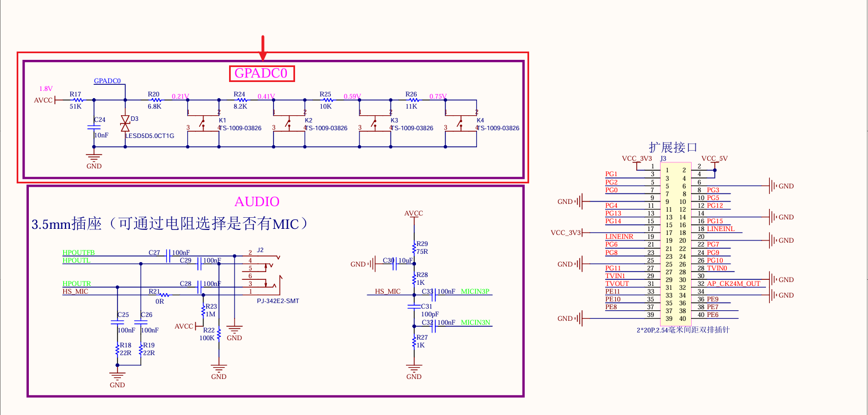Click the 扩展接口 connector title
Screen dimensions: 868x415
click(673, 147)
